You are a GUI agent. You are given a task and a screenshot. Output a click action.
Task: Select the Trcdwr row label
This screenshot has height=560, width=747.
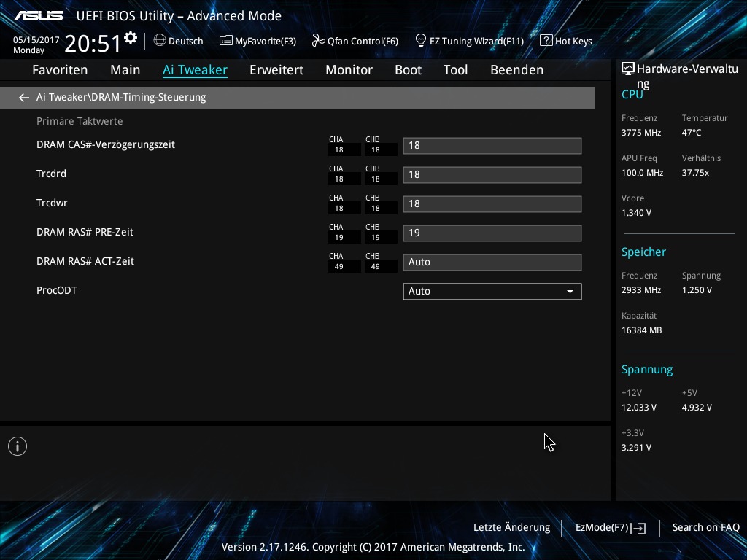point(52,203)
